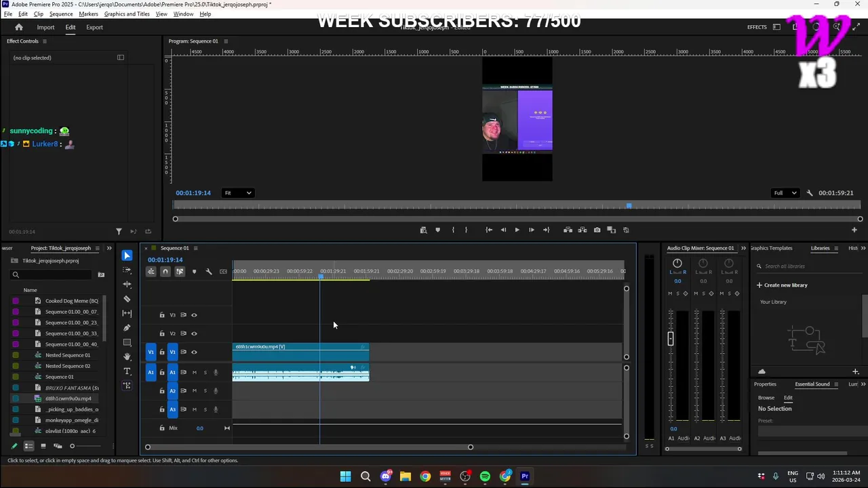Play the Program Monitor sequence
The width and height of the screenshot is (868, 488).
click(x=517, y=230)
